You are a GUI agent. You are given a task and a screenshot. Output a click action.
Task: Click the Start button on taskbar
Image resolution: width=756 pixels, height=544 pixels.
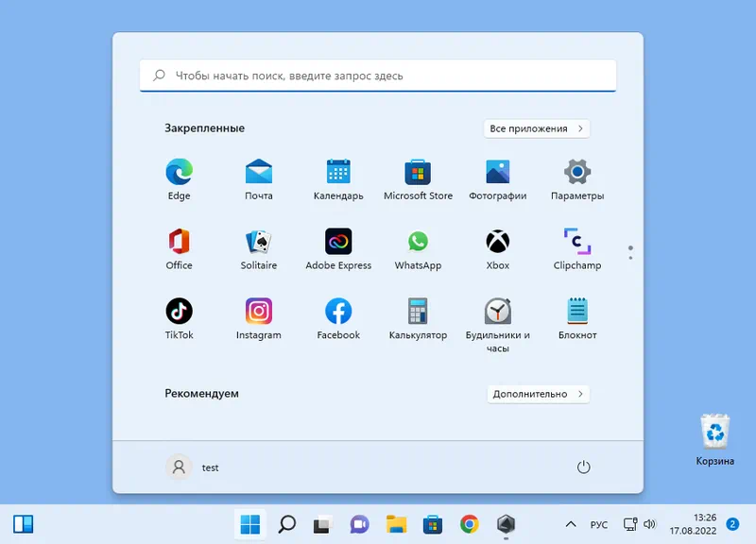(x=250, y=524)
